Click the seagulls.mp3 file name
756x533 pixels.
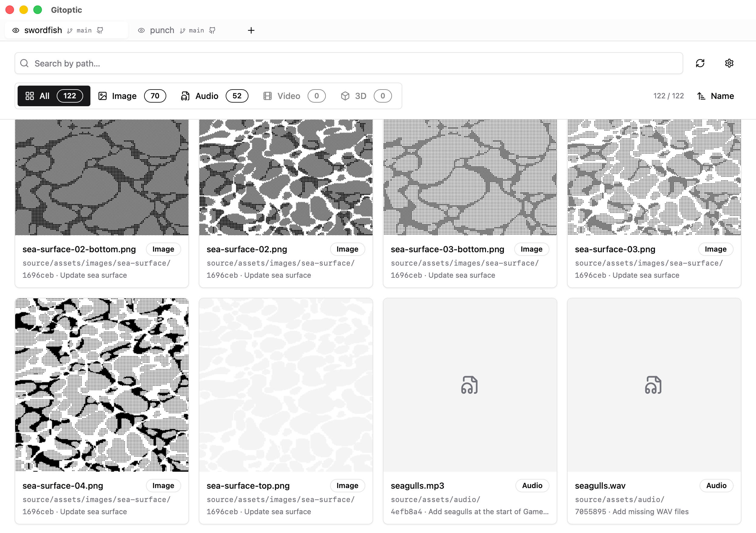[x=417, y=486]
